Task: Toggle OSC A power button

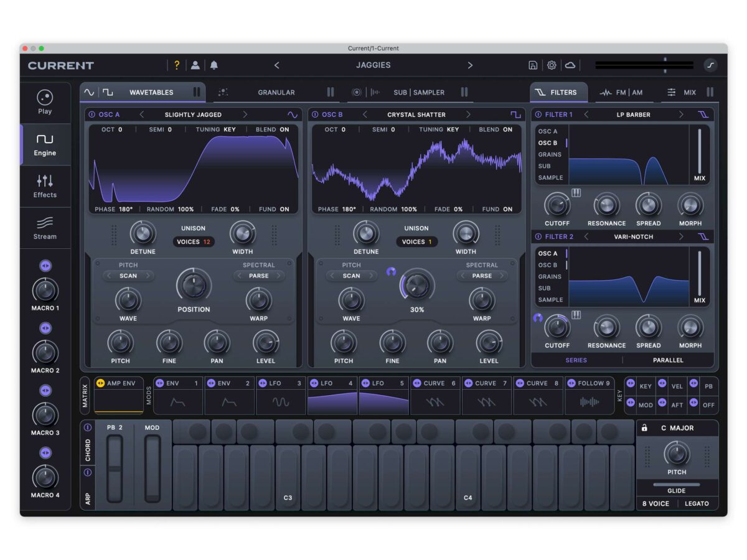Action: (92, 114)
